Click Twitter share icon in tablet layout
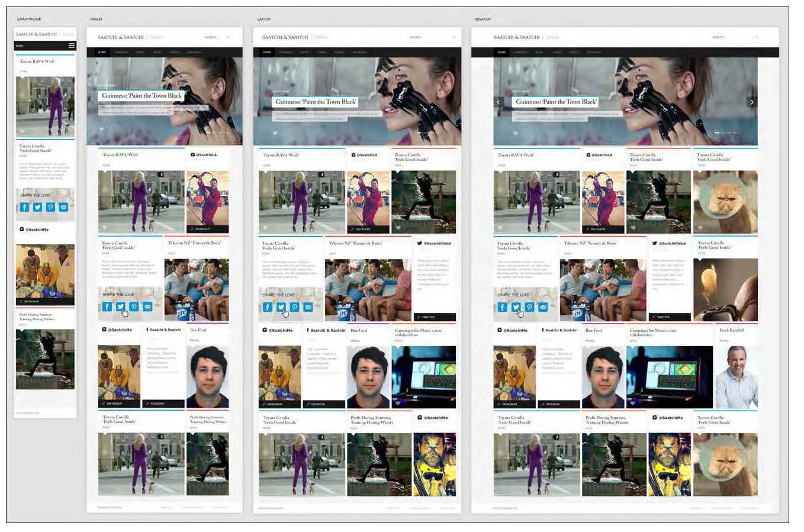The height and width of the screenshot is (532, 804). tap(120, 307)
